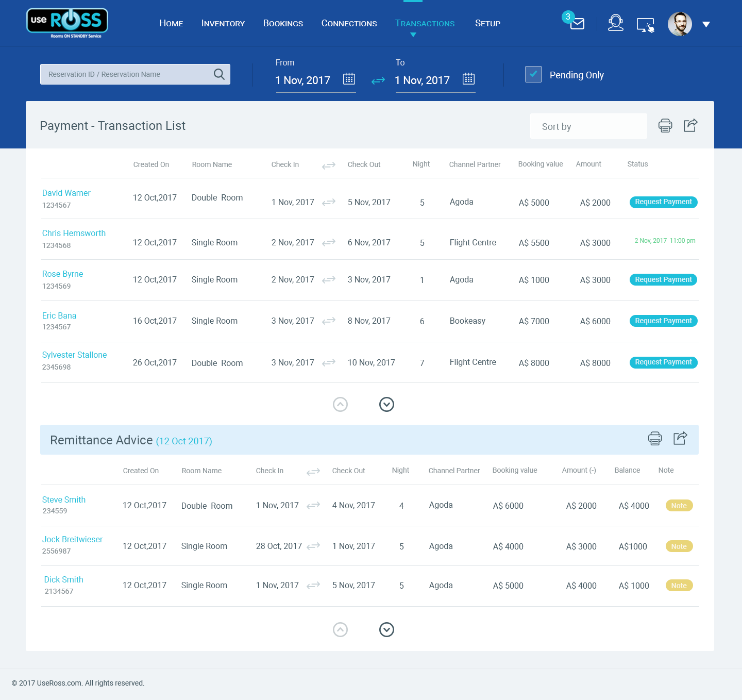The image size is (742, 700).
Task: Open the Note for Steve Smith
Action: coord(679,506)
